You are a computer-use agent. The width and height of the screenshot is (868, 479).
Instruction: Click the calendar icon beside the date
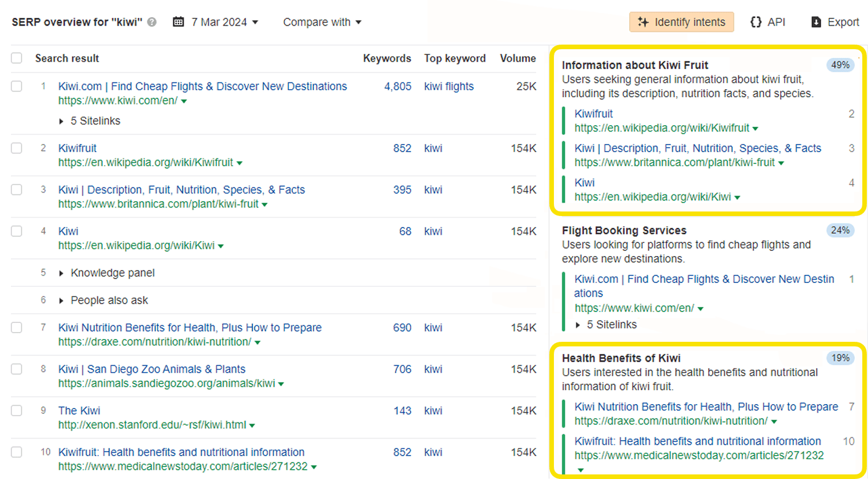click(178, 21)
